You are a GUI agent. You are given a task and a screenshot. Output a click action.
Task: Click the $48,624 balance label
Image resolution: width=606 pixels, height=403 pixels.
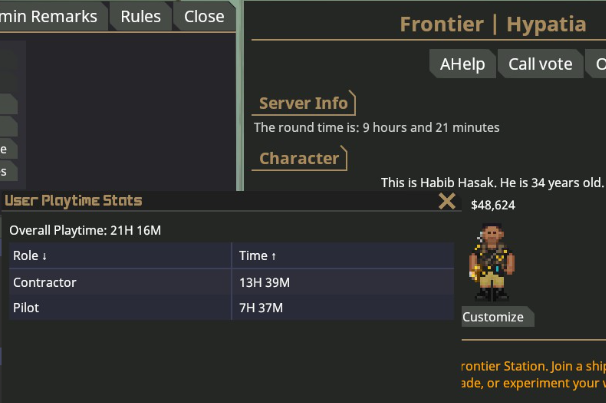493,205
